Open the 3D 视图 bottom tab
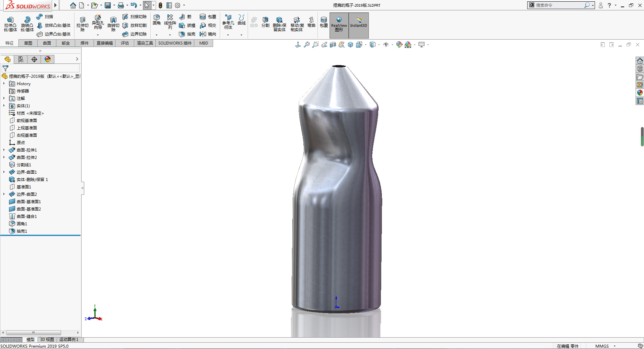 tap(47, 340)
